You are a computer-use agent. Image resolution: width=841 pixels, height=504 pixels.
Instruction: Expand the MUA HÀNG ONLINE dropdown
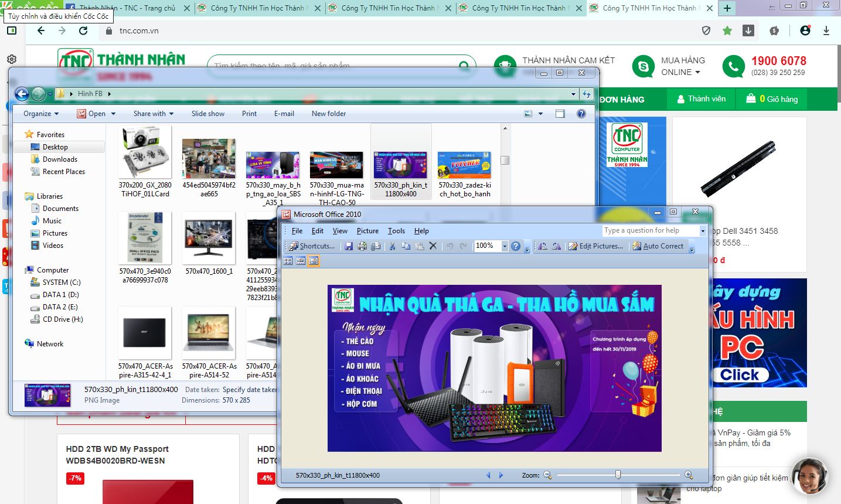[x=697, y=73]
